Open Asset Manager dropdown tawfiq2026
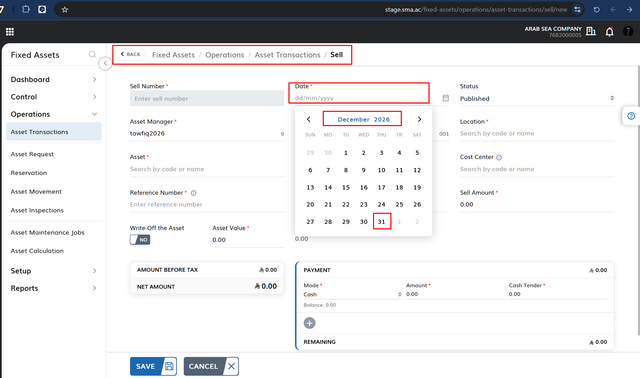This screenshot has width=640, height=378. click(207, 133)
